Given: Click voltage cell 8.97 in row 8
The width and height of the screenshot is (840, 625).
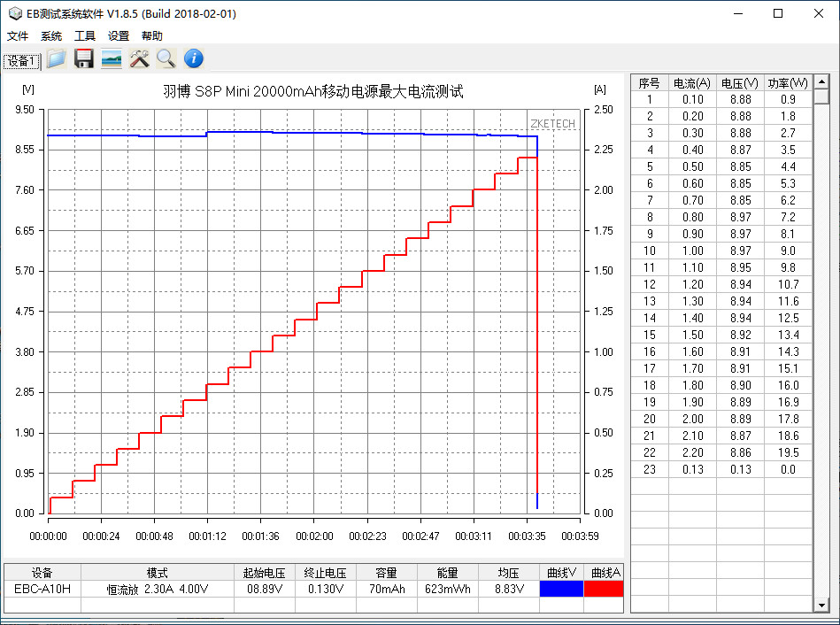Looking at the screenshot, I should click(740, 217).
